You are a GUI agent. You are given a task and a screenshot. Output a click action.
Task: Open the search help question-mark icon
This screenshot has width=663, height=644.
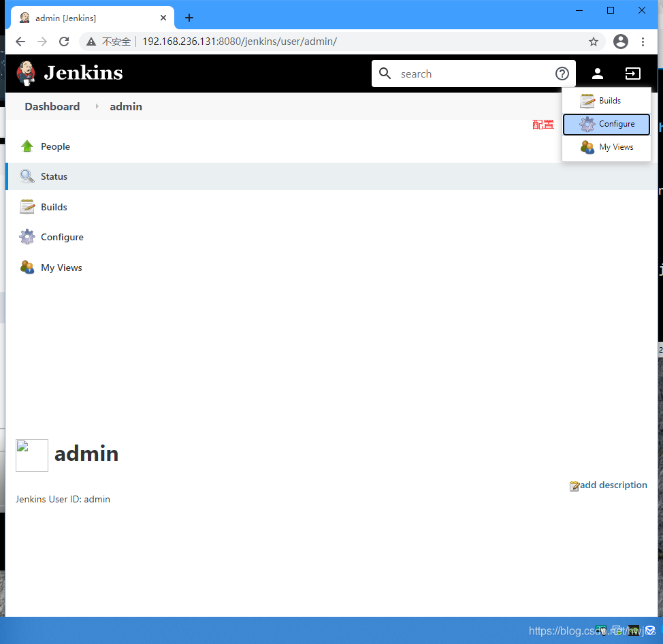562,74
